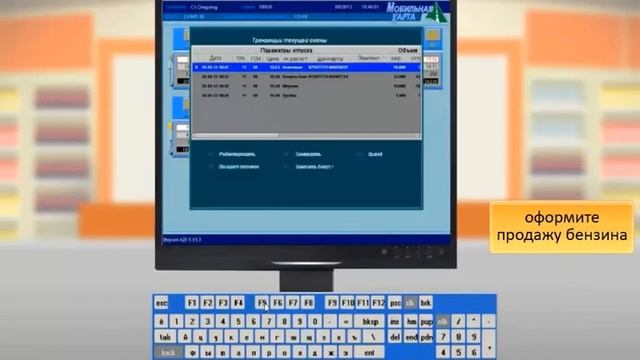This screenshot has height=360, width=640.
Task: Click the Объем column header
Action: 408,50
